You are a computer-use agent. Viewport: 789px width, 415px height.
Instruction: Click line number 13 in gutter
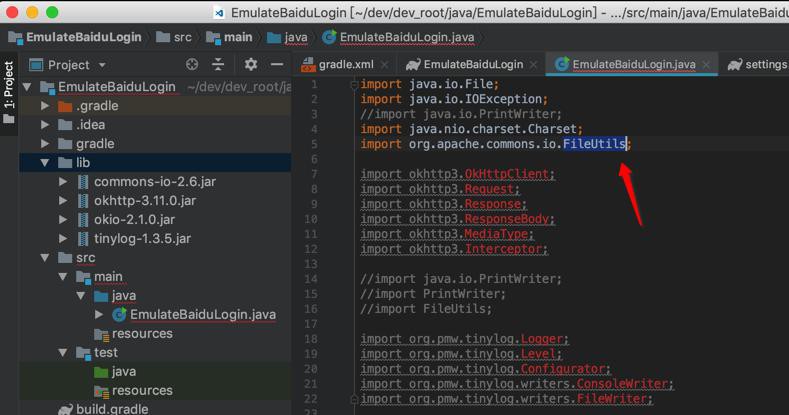click(311, 264)
